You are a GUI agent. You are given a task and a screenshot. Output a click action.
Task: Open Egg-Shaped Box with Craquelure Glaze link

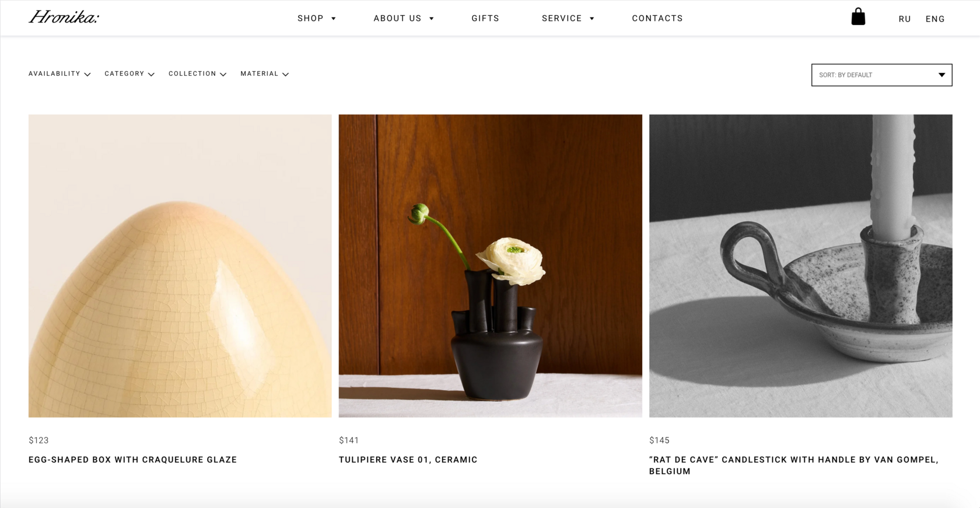(x=133, y=460)
